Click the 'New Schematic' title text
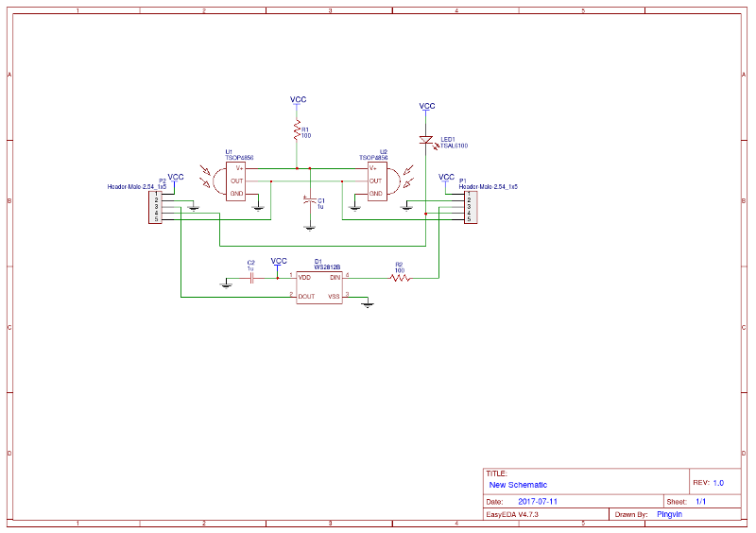The height and width of the screenshot is (533, 756). point(518,485)
